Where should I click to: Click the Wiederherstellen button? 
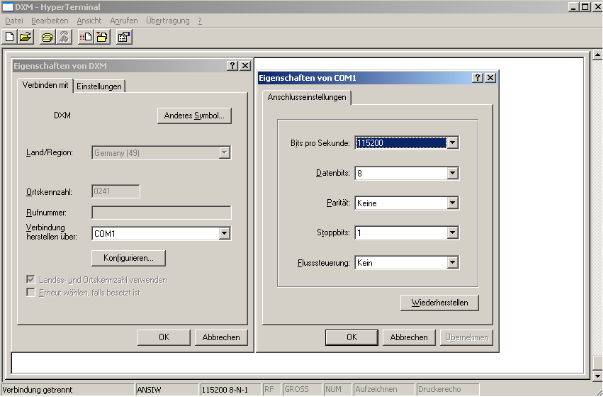tap(440, 303)
